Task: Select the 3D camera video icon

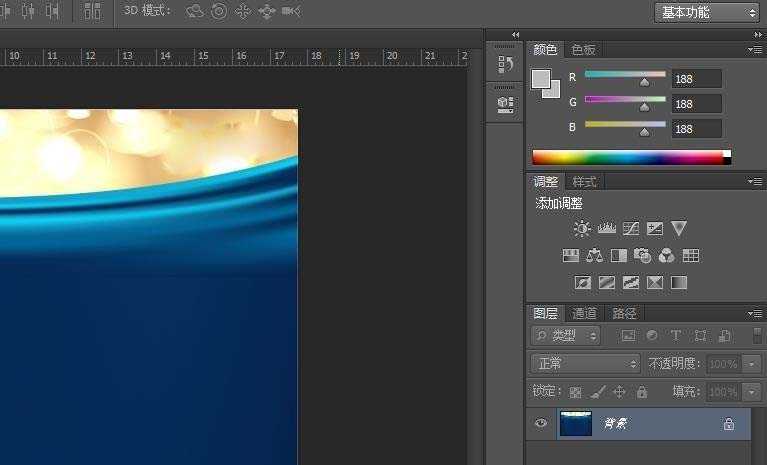Action: point(291,11)
